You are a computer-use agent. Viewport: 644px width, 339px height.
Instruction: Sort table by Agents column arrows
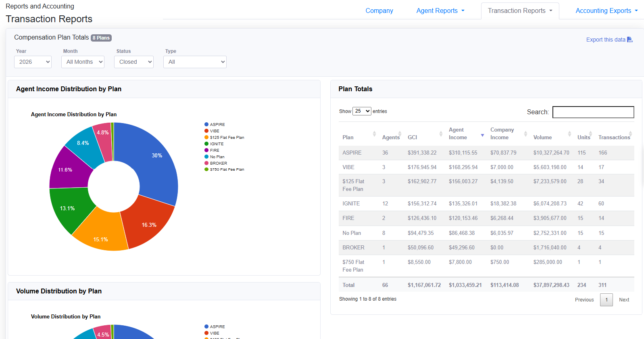400,134
